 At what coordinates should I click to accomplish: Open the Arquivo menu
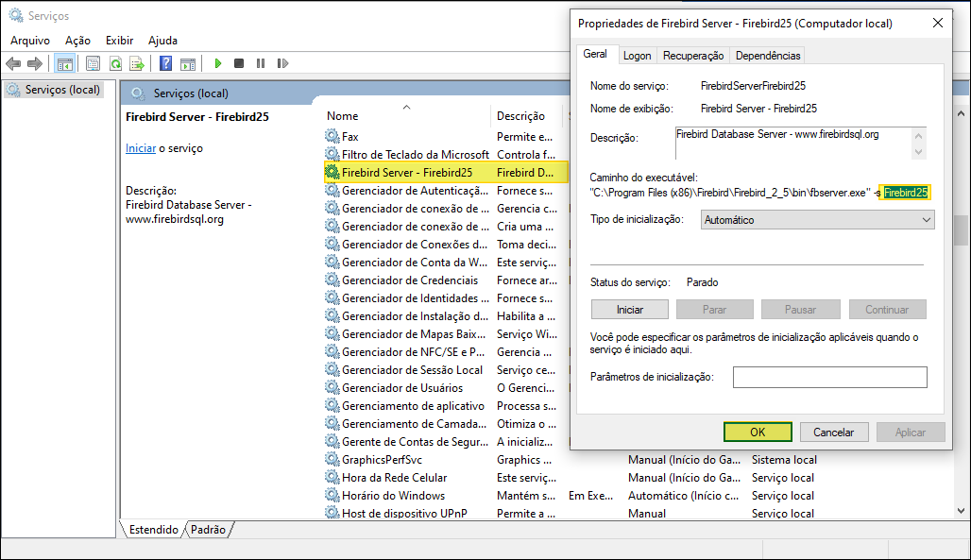(x=29, y=41)
